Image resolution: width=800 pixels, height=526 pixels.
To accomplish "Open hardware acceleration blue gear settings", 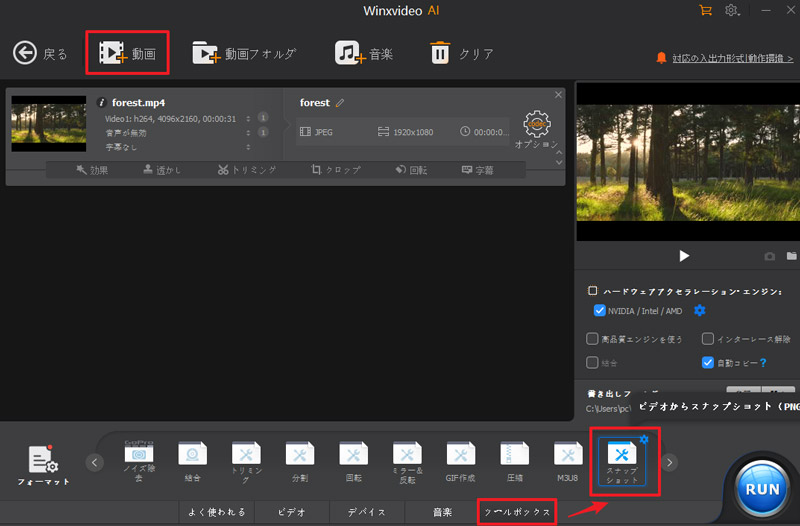I will [x=699, y=311].
